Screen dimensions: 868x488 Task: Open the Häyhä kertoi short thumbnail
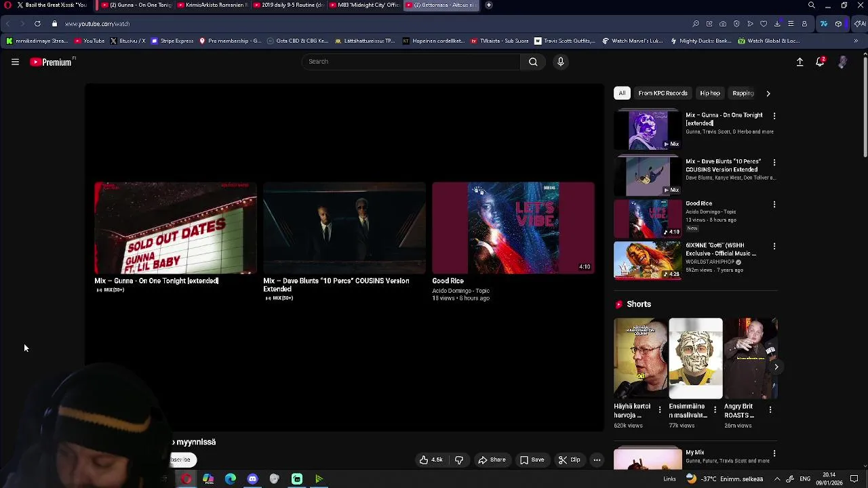point(640,359)
